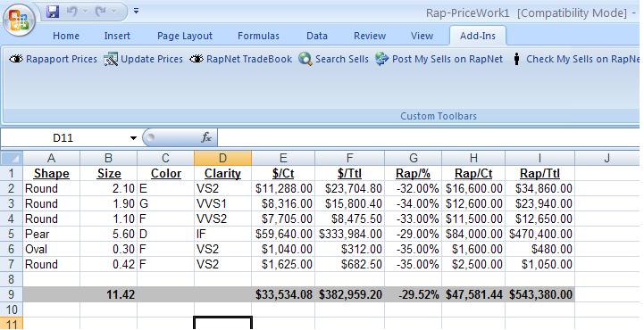Click Search Sells label
This screenshot has height=330, width=644.
click(x=342, y=59)
